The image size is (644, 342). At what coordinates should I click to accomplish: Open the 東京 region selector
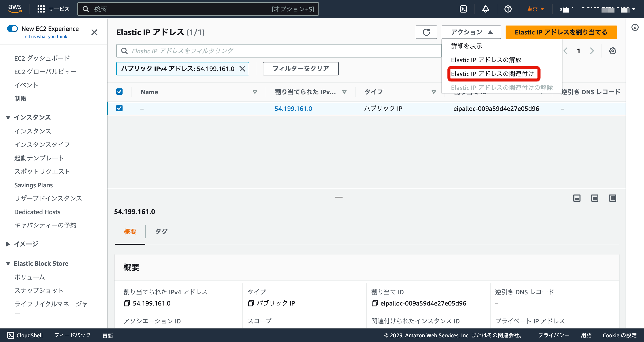[535, 9]
